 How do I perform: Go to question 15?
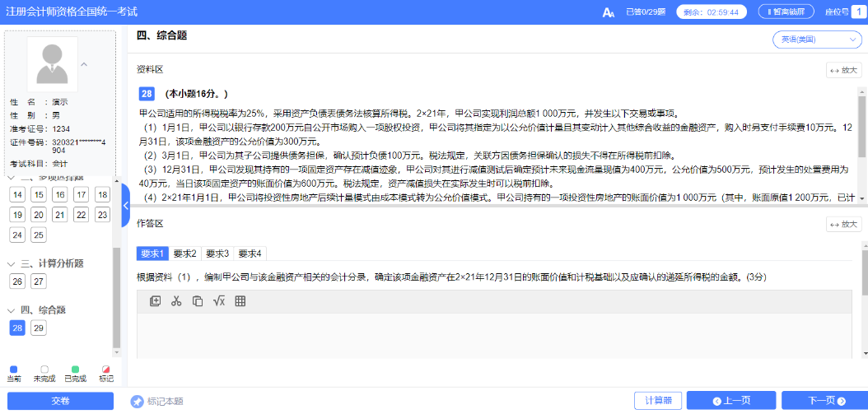pos(39,194)
